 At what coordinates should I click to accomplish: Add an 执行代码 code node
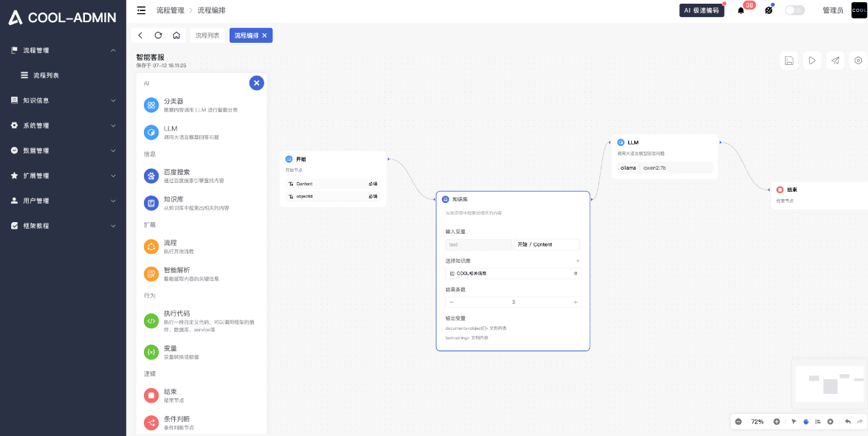coord(201,321)
